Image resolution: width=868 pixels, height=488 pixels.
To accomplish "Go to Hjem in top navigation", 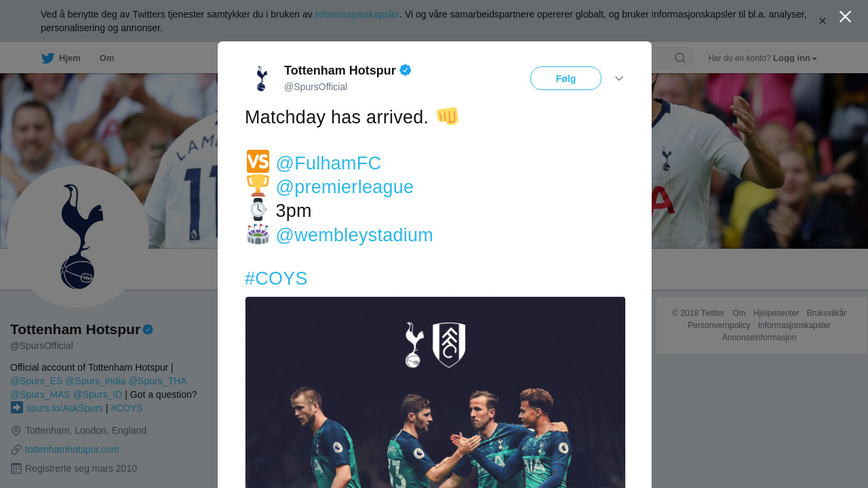I will pos(69,58).
